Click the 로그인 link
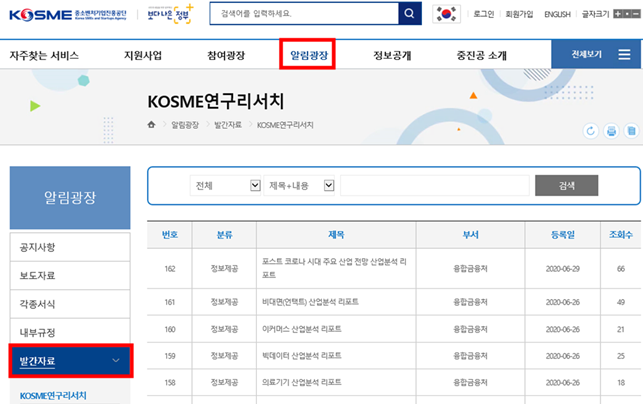This screenshot has width=643, height=404. (x=484, y=15)
